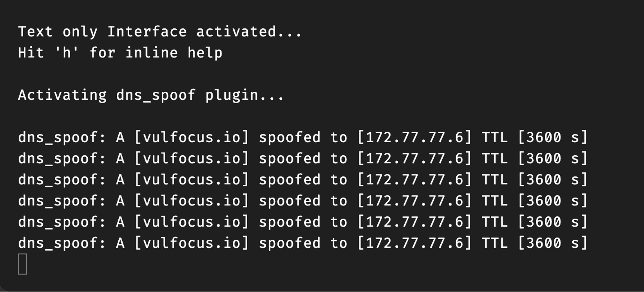Click 'dns_spoof' in the Activating plugin line
Image resolution: width=644 pixels, height=292 pixels.
coord(156,95)
